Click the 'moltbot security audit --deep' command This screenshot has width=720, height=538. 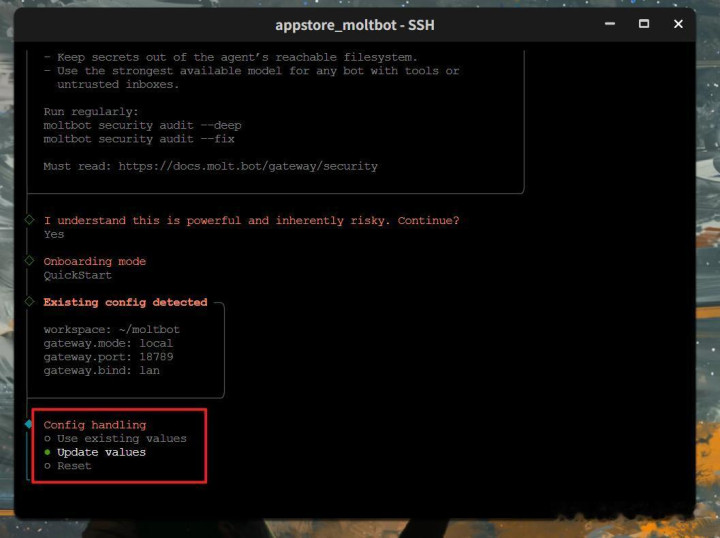click(142, 125)
